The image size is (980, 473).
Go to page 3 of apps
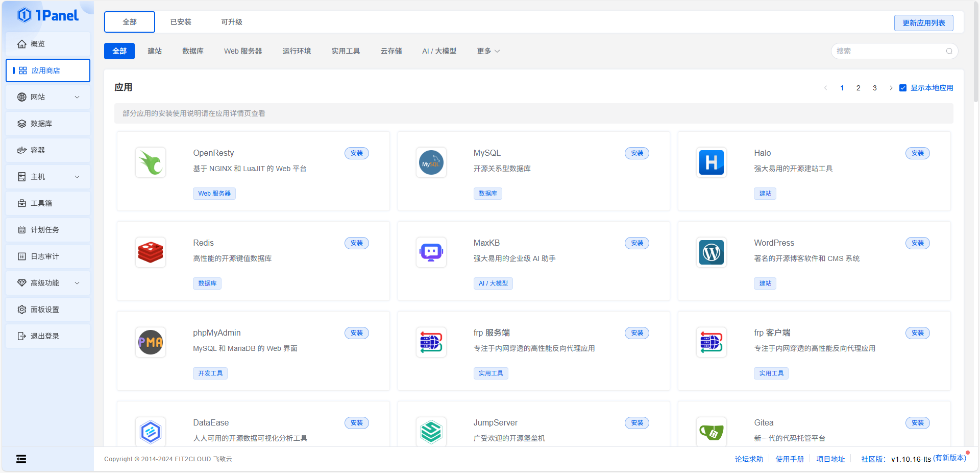(875, 88)
